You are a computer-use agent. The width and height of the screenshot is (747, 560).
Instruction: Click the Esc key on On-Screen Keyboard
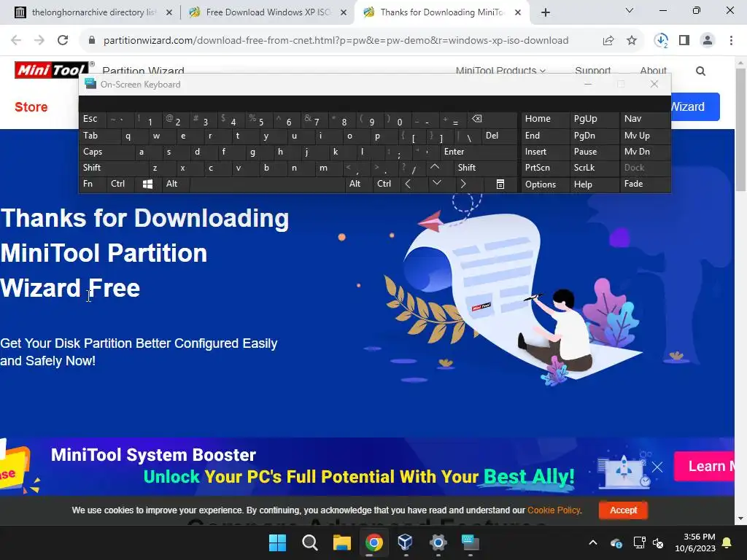(93, 119)
